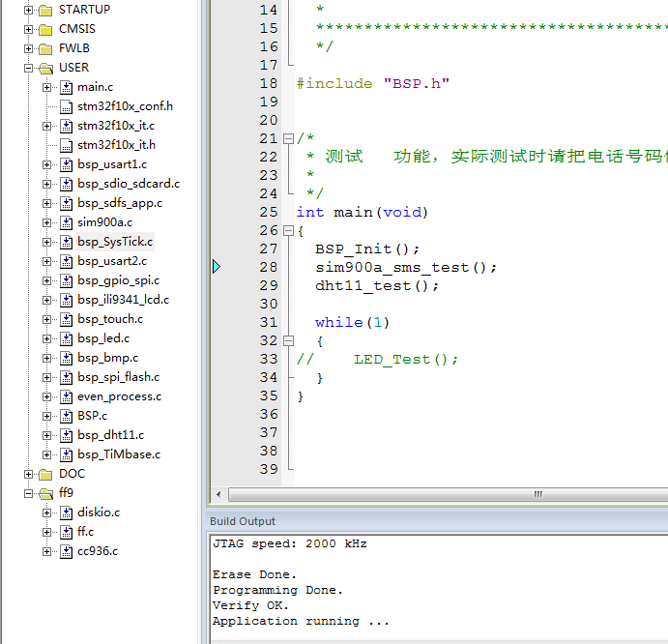Click the bsp_usart1.c file icon
The width and height of the screenshot is (668, 644).
coord(66,165)
